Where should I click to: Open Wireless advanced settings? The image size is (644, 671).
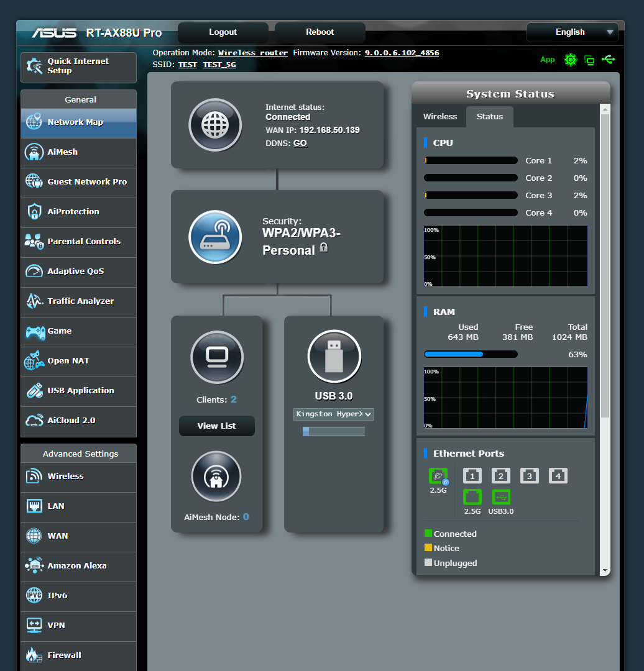(x=78, y=477)
